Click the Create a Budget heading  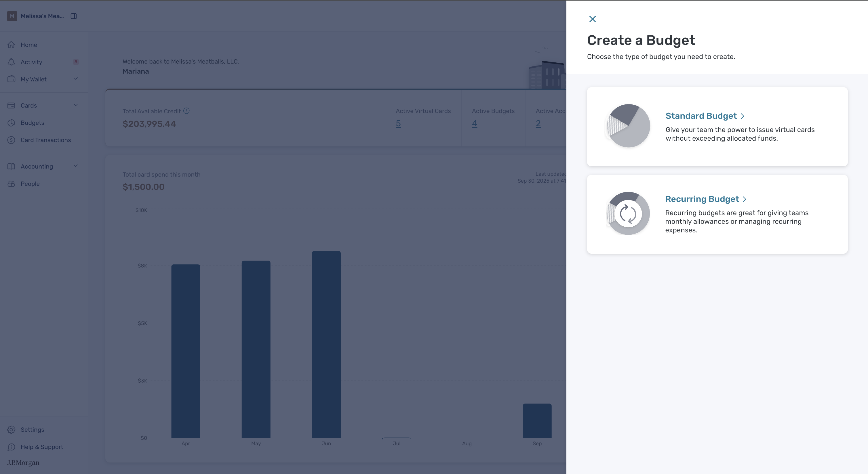point(641,40)
